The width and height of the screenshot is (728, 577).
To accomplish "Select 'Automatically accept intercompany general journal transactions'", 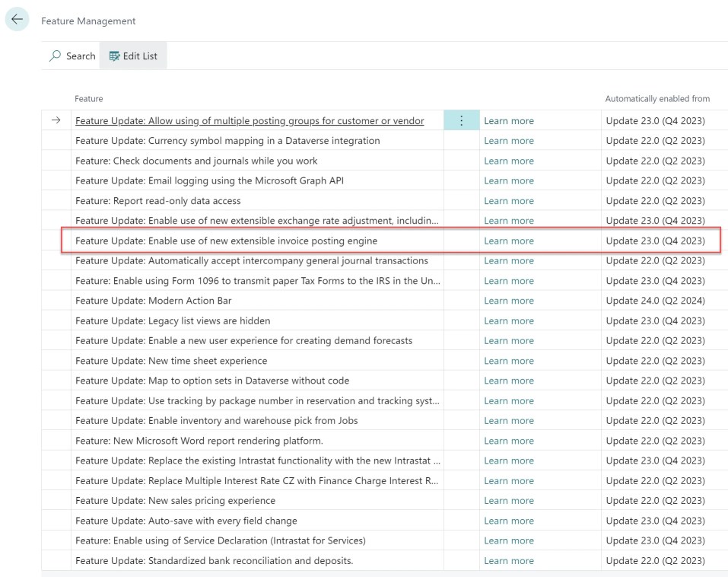I will click(x=252, y=260).
